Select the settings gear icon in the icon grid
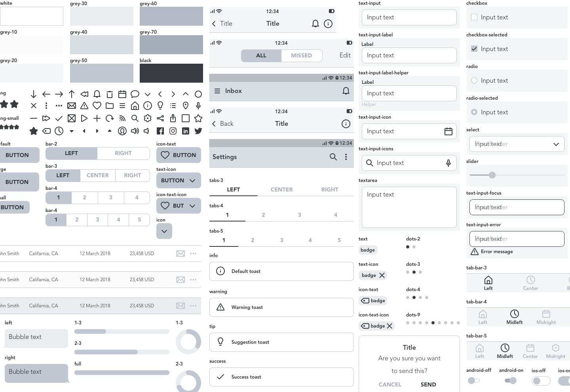 148,118
